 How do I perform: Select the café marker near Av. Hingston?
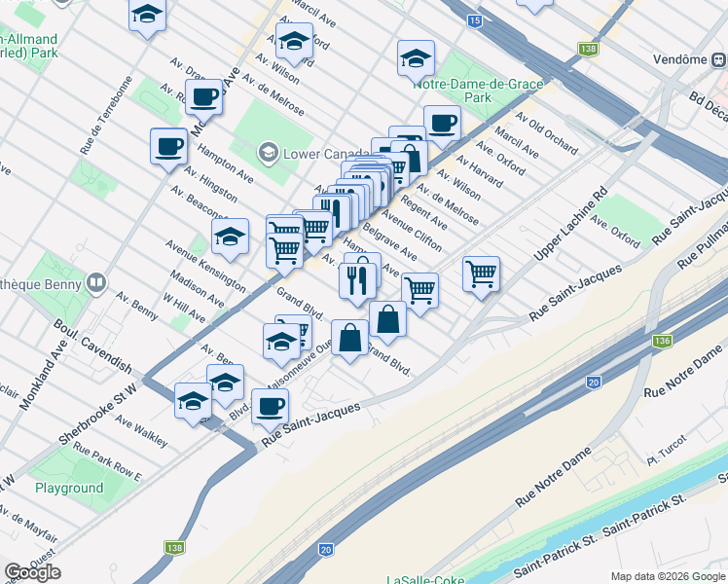(169, 148)
